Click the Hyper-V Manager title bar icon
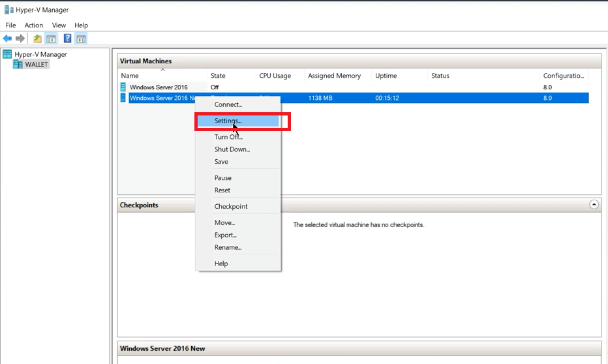 tap(9, 10)
